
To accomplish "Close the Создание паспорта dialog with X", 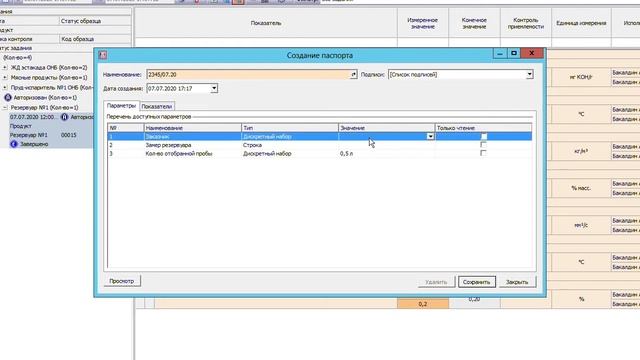I will pos(531,53).
